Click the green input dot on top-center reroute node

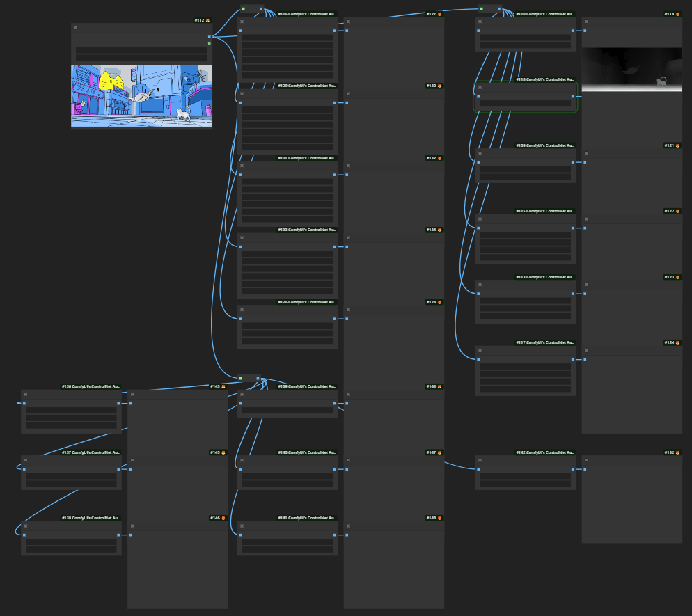tap(243, 9)
